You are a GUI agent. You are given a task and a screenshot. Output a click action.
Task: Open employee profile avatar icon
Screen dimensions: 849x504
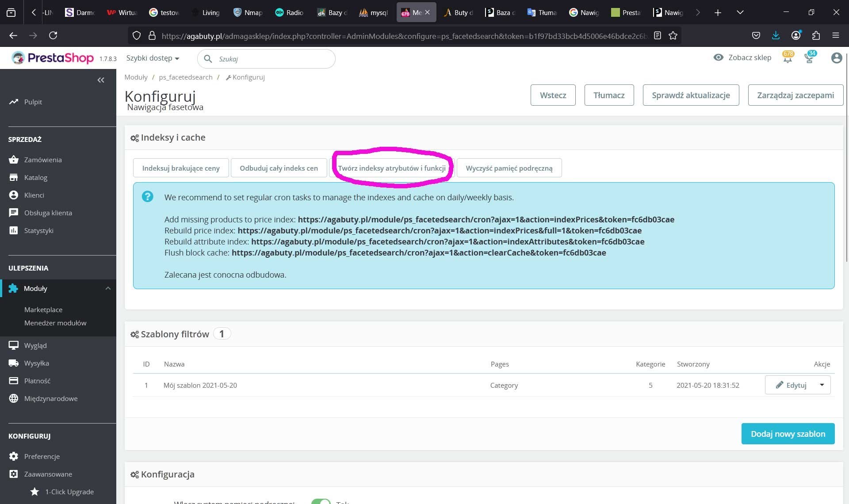point(836,58)
